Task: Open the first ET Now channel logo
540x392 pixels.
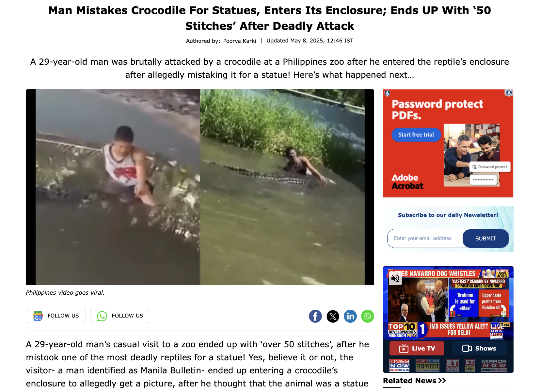Action: point(452,365)
